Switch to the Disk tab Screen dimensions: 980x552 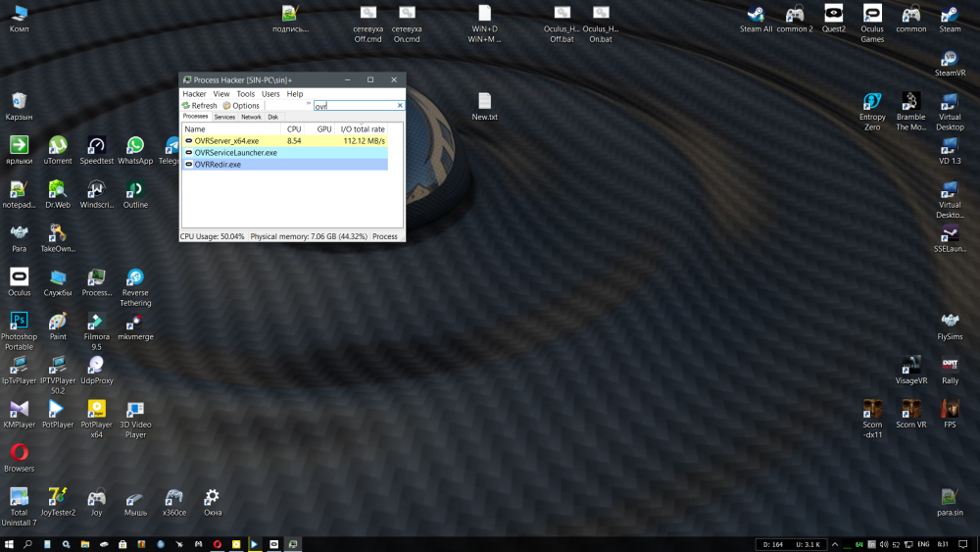pos(273,117)
